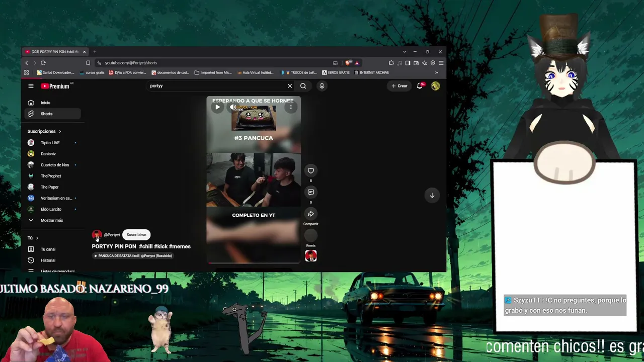Screen dimensions: 644x362
Task: Open the Short's three-dot options menu
Action: 291,107
